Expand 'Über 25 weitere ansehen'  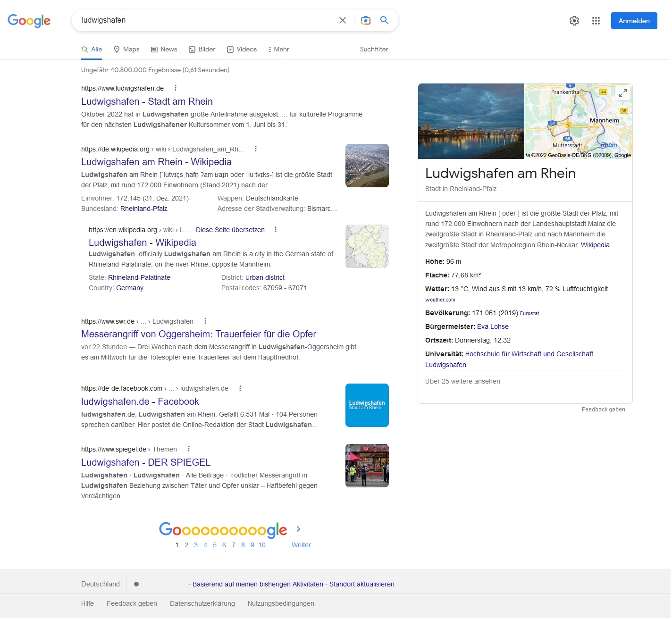462,381
